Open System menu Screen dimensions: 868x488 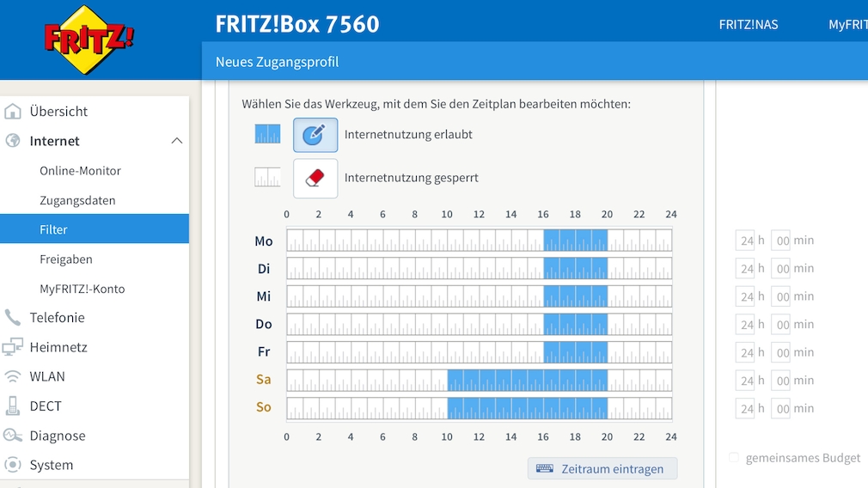pyautogui.click(x=51, y=465)
